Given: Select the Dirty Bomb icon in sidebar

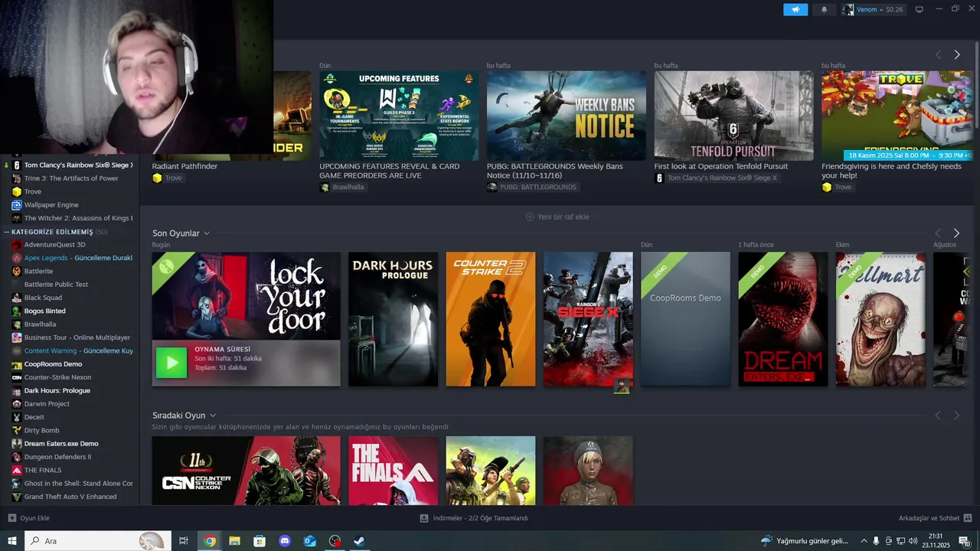Looking at the screenshot, I should (16, 430).
